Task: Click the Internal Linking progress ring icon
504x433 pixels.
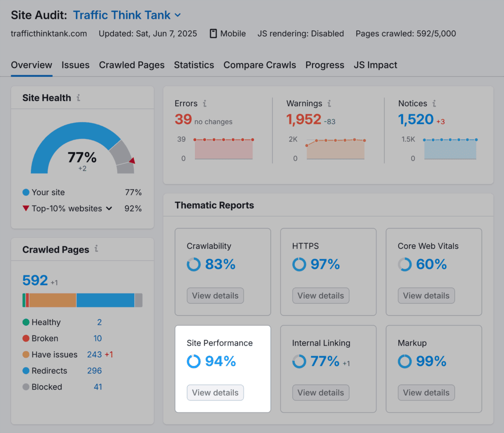Action: pyautogui.click(x=299, y=362)
